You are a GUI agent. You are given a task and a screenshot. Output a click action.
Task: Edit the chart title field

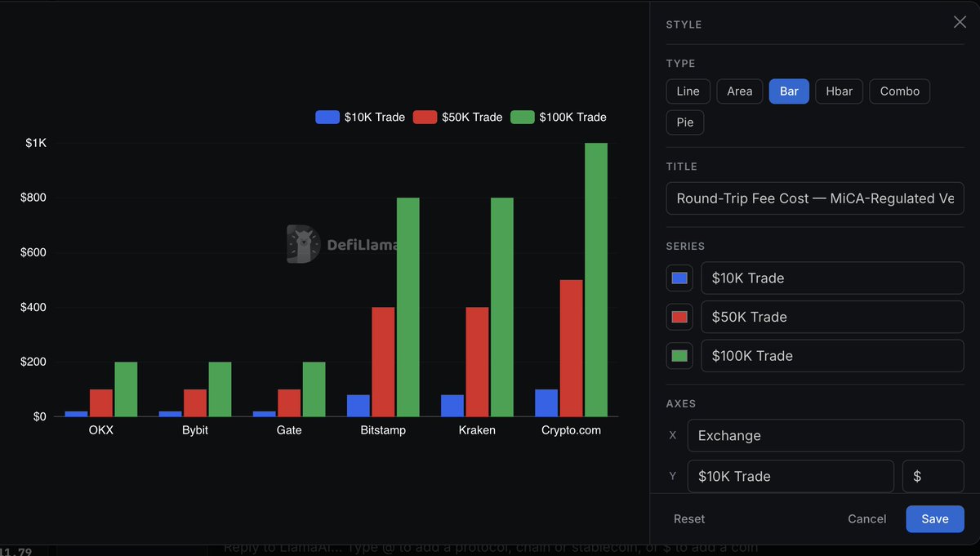click(x=815, y=198)
